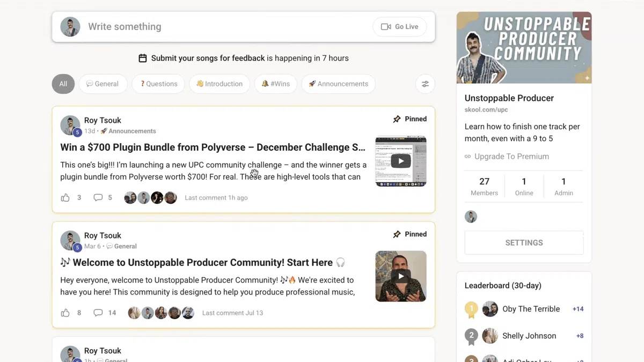Like the Plugin Bundle post

point(65,197)
